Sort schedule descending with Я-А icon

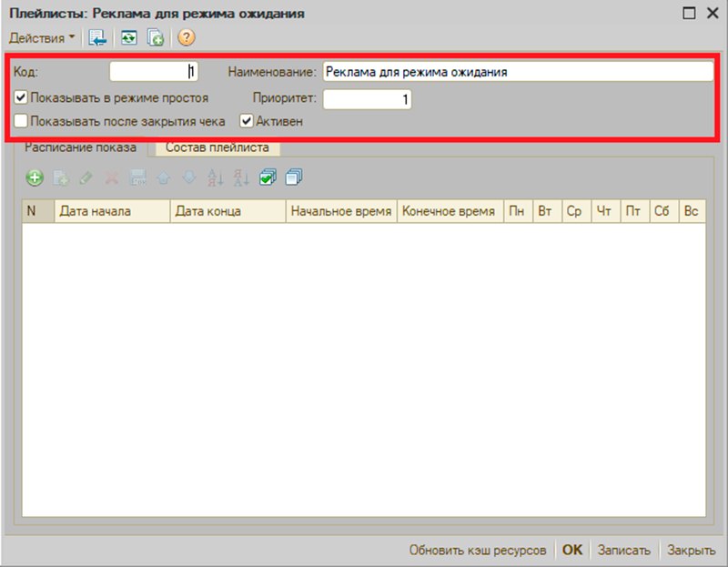241,177
